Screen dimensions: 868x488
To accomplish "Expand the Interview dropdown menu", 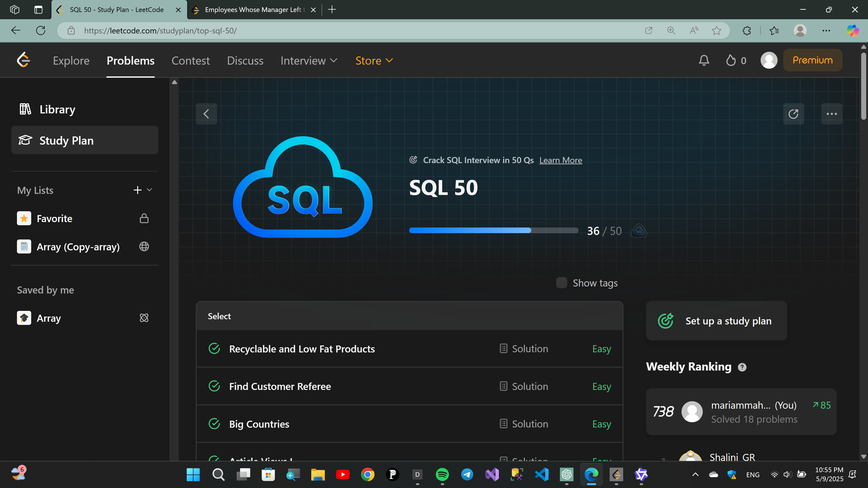I will (309, 61).
